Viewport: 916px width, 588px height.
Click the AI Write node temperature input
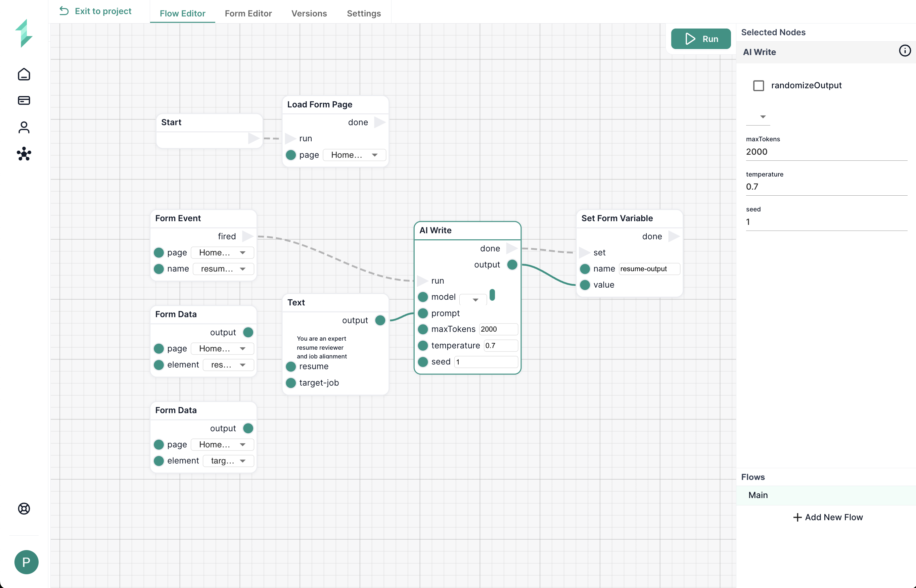tap(501, 346)
